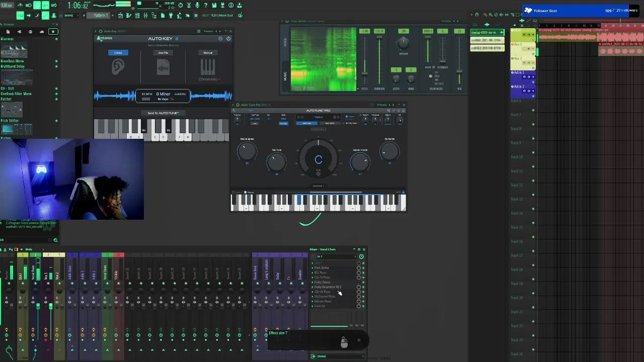The width and height of the screenshot is (644, 362).
Task: Select the cowtag audio clip in picker
Action: coord(487,32)
